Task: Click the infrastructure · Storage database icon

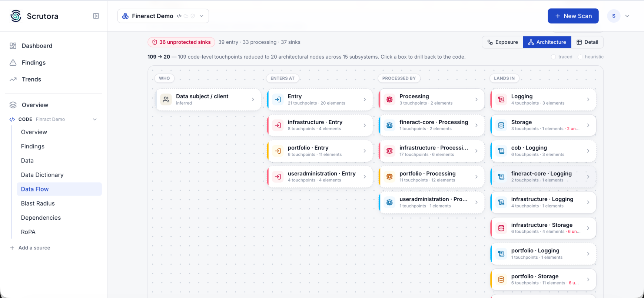Action: coord(501,228)
